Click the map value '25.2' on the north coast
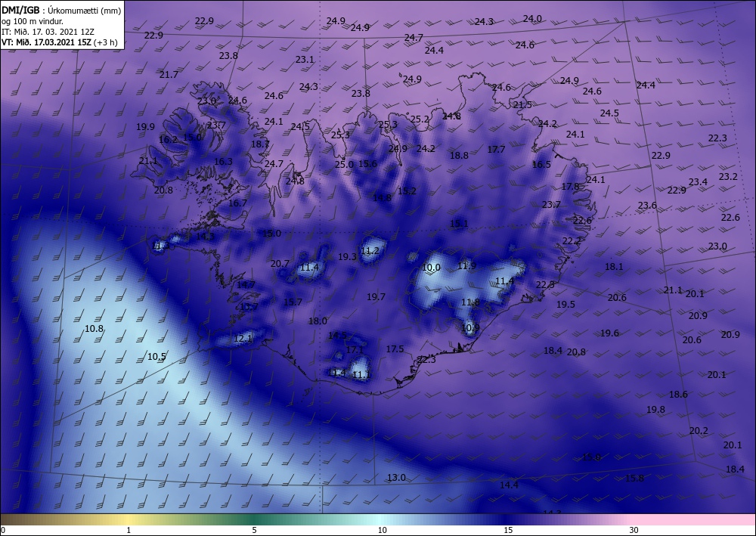 click(420, 119)
